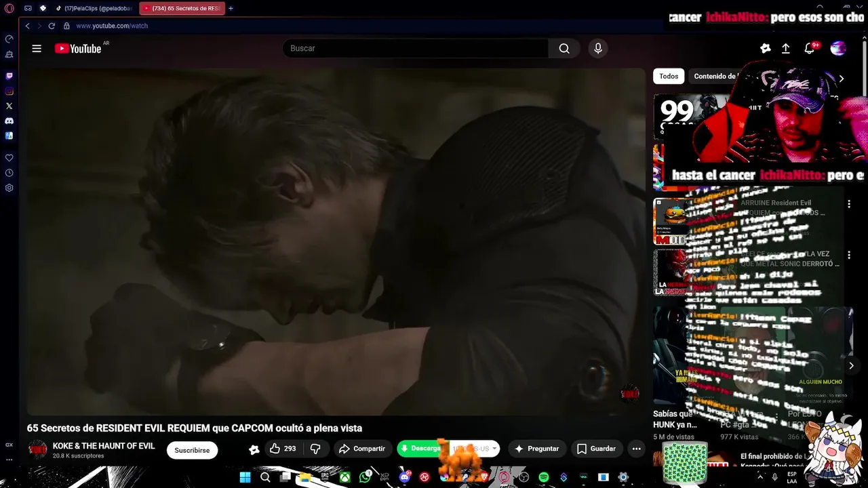Screen dimensions: 868x488
Task: Submit search with magnifier button
Action: (x=564, y=48)
